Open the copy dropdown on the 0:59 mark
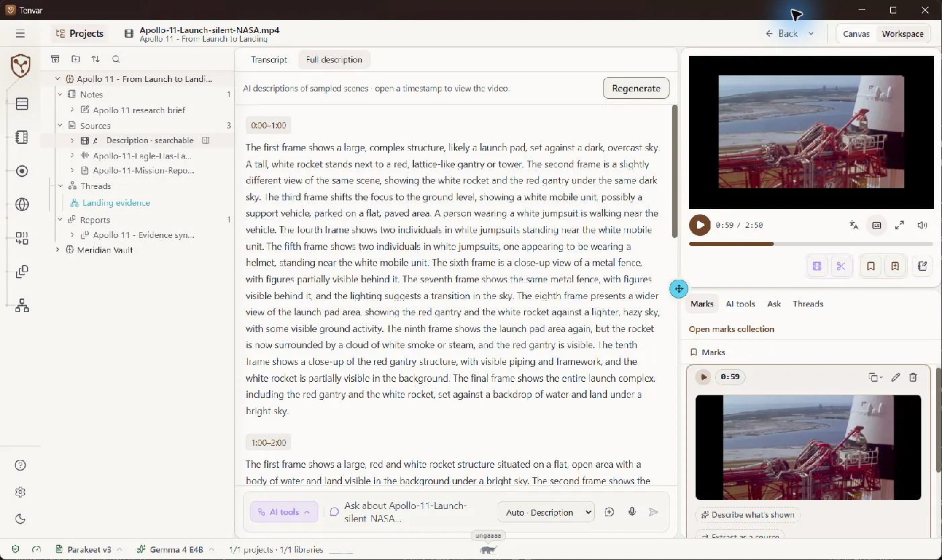This screenshot has height=560, width=942. point(875,377)
